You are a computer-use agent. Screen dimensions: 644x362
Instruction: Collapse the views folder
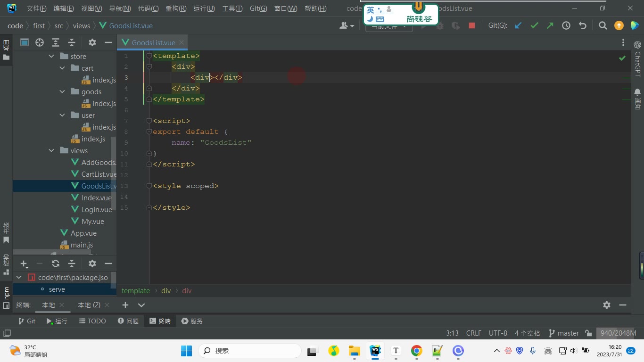(x=51, y=151)
